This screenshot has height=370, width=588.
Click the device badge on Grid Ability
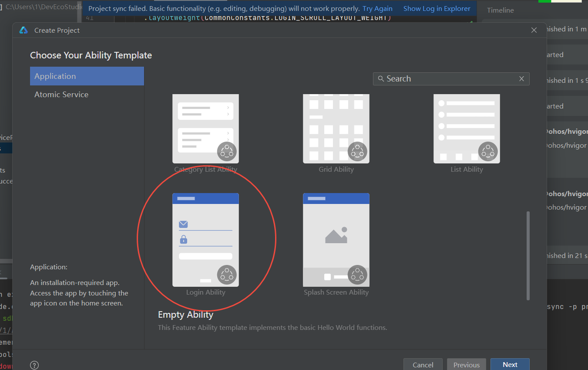point(357,151)
